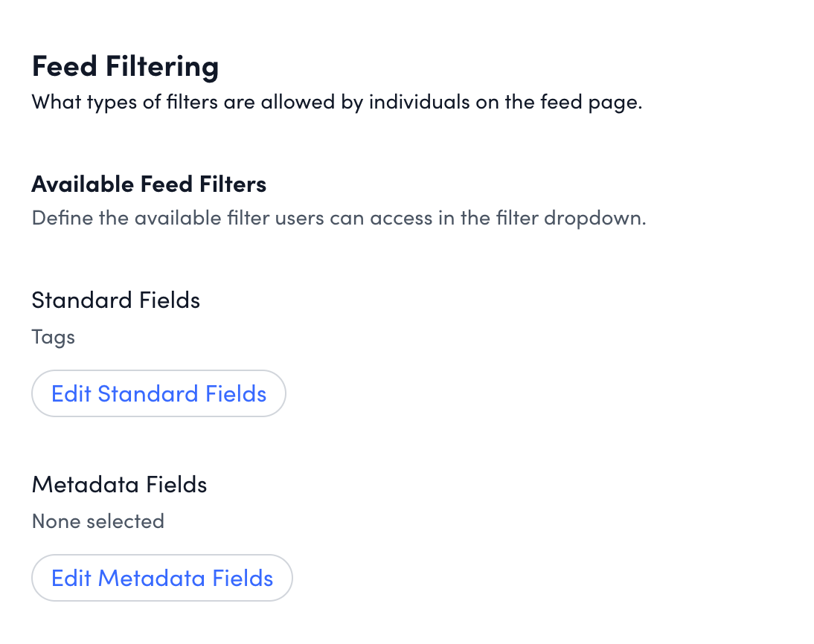Click the Available Feed Filters subheading
The image size is (814, 644).
149,184
